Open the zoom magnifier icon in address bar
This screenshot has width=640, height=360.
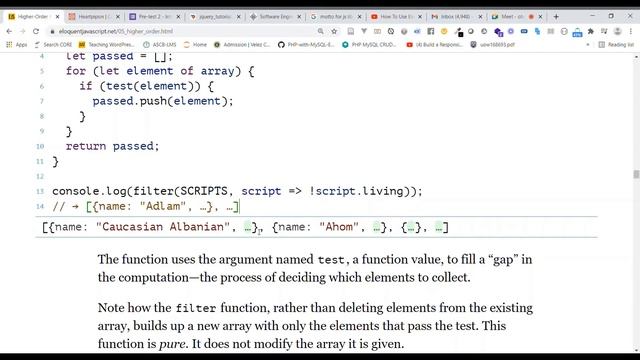[x=321, y=31]
